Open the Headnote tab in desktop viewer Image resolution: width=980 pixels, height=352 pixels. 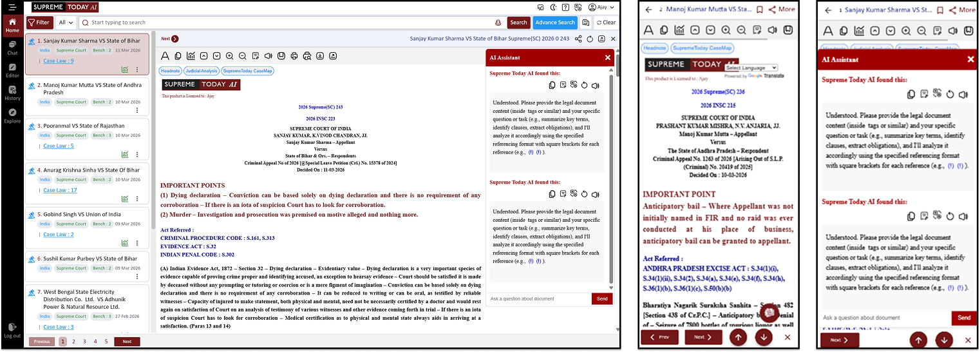coord(171,71)
